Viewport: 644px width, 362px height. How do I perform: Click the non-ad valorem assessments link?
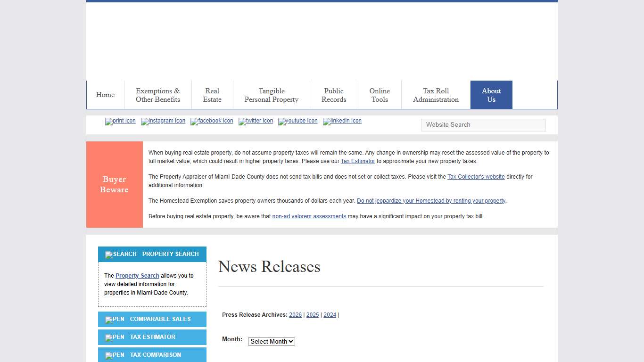[309, 216]
